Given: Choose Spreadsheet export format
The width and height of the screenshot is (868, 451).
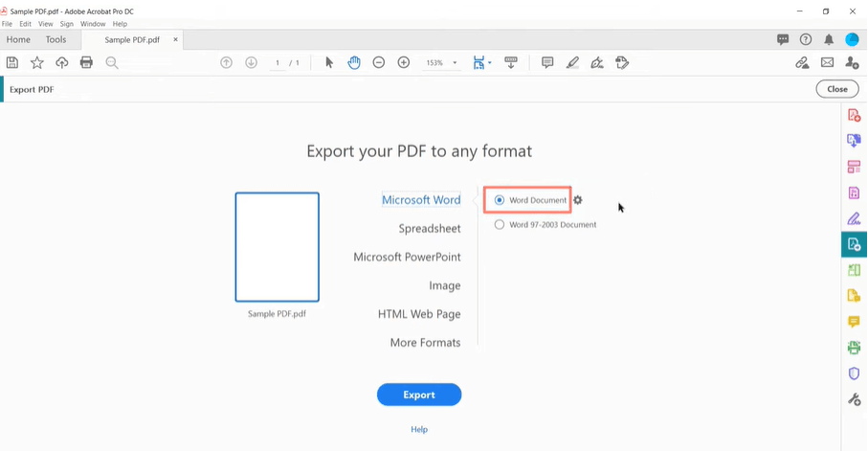Looking at the screenshot, I should [x=430, y=228].
